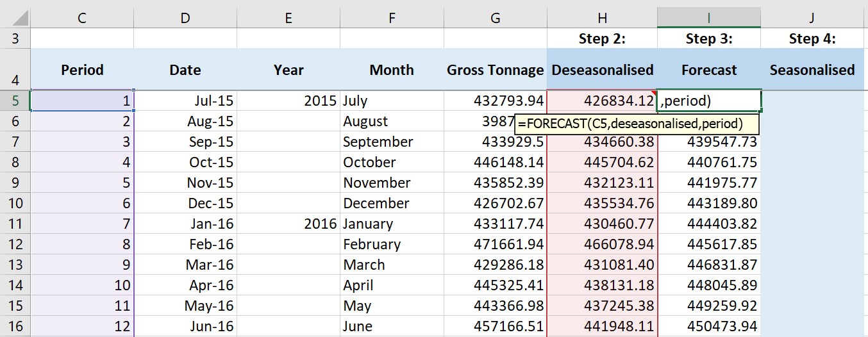Select row 11 header
This screenshot has height=337, width=868.
pos(15,224)
